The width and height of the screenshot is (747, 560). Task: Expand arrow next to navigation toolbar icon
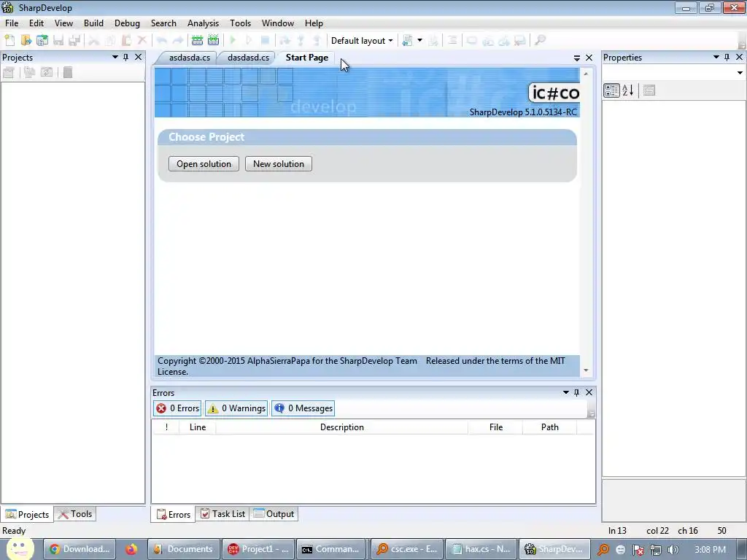(x=419, y=41)
